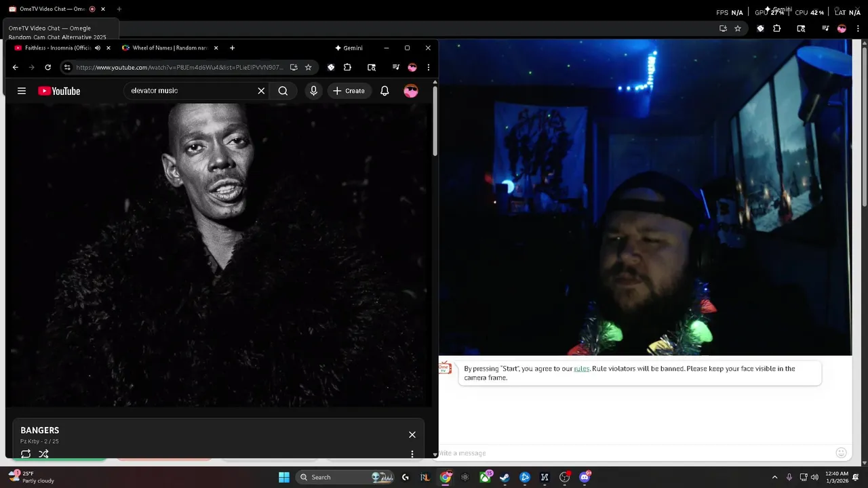Image resolution: width=868 pixels, height=488 pixels.
Task: Open Chrome profile avatar in OmeTV window
Action: pyautogui.click(x=842, y=28)
